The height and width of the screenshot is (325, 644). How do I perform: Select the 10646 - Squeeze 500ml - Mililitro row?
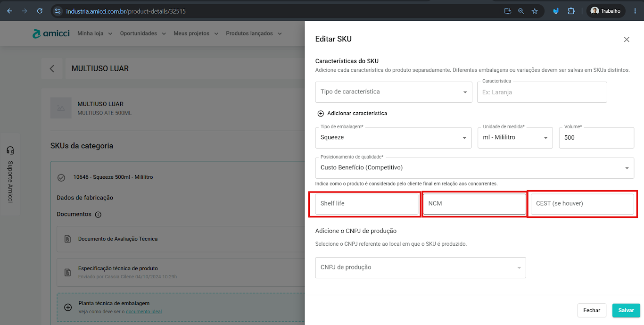point(113,177)
